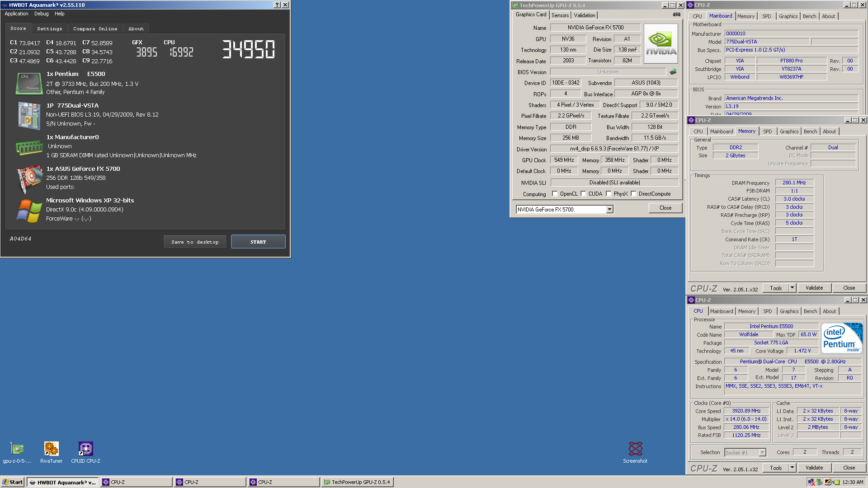Image resolution: width=868 pixels, height=488 pixels.
Task: Click the taskbar clock showing 12:30 AM
Action: click(853, 482)
